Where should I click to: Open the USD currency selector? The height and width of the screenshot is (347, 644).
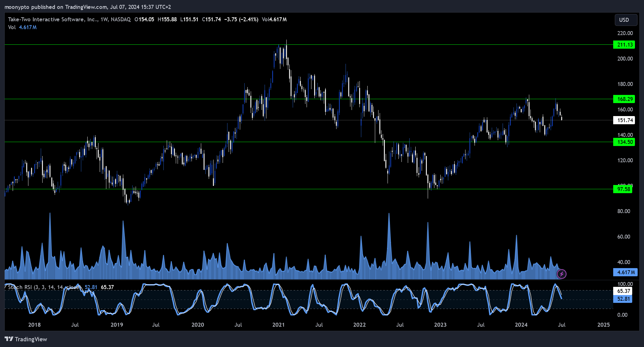tap(626, 20)
